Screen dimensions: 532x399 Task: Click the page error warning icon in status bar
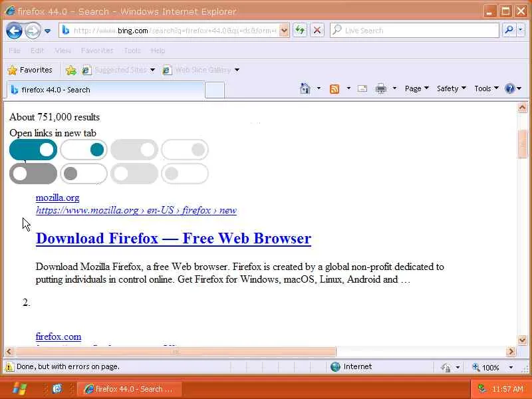click(x=9, y=367)
